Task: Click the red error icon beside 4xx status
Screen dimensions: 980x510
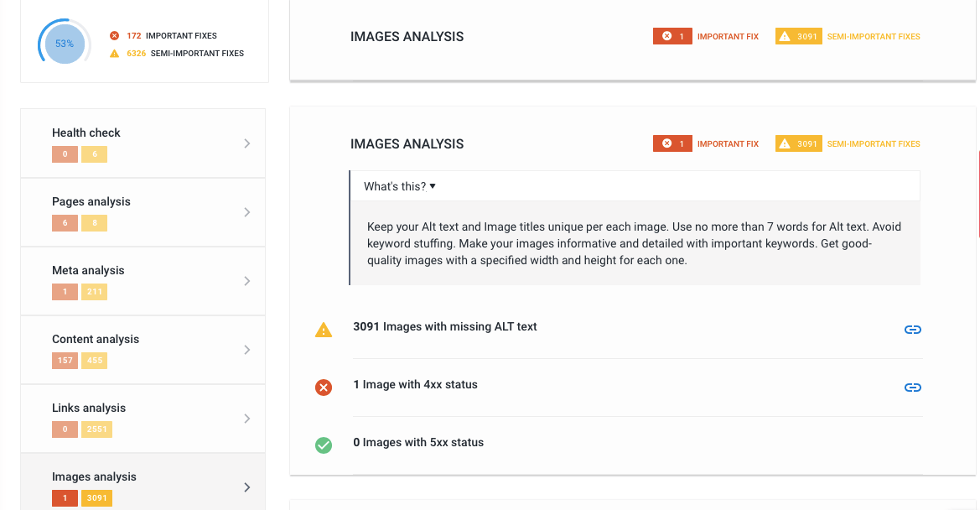Action: (323, 388)
